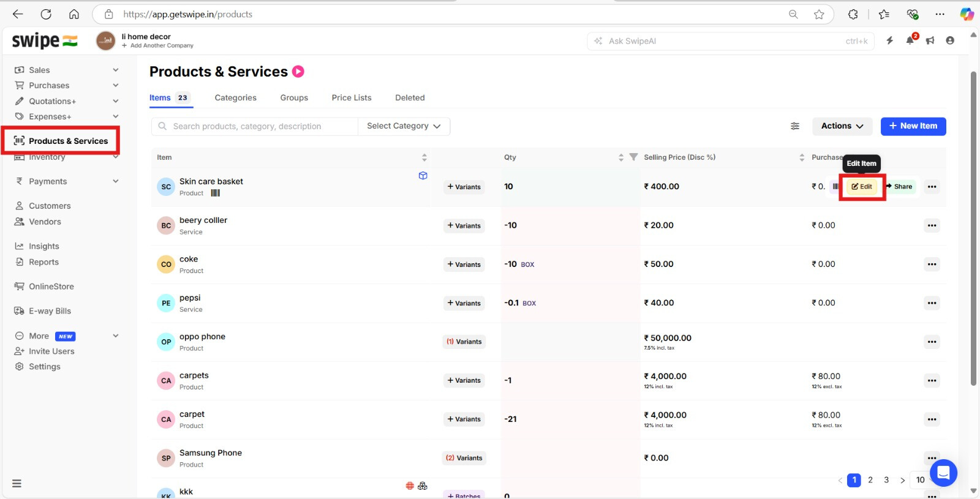This screenshot has height=499, width=980.
Task: Expand the Purchases menu
Action: (x=116, y=86)
